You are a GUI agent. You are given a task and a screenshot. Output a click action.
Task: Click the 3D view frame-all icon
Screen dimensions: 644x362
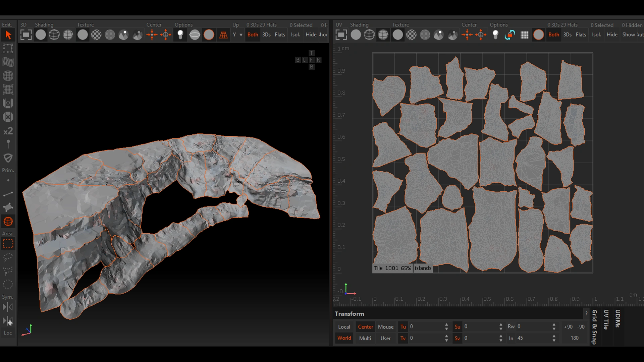pos(26,35)
